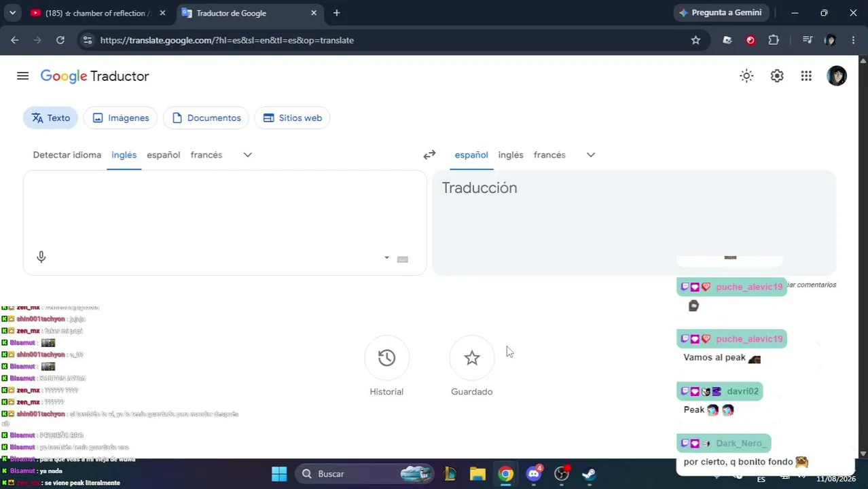Click the Google Traductor logo
This screenshot has height=489, width=868.
tap(95, 76)
